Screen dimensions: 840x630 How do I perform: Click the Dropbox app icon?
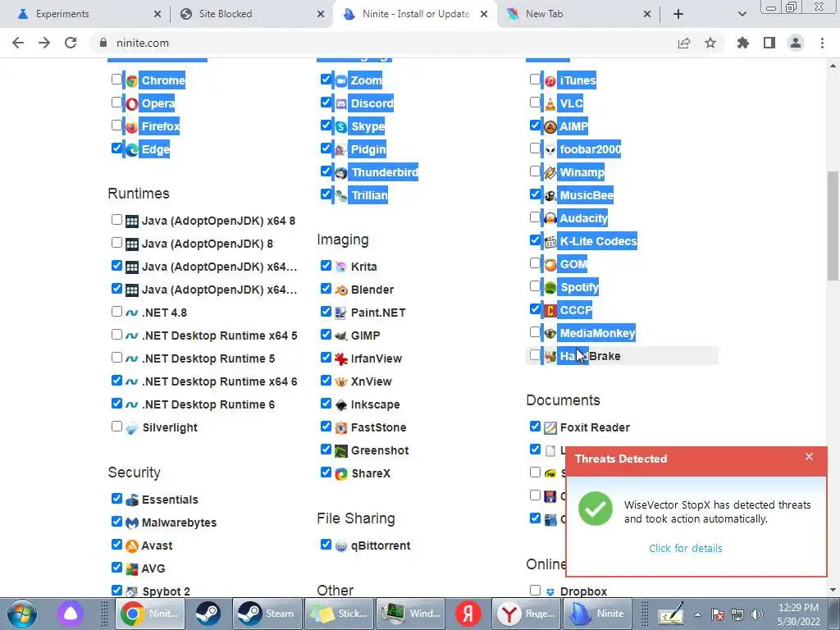click(x=550, y=592)
